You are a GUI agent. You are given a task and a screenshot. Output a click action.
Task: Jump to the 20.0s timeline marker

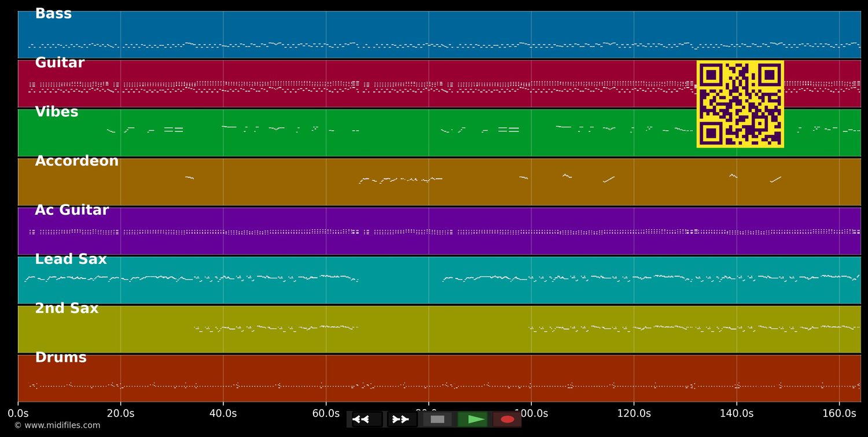(120, 413)
